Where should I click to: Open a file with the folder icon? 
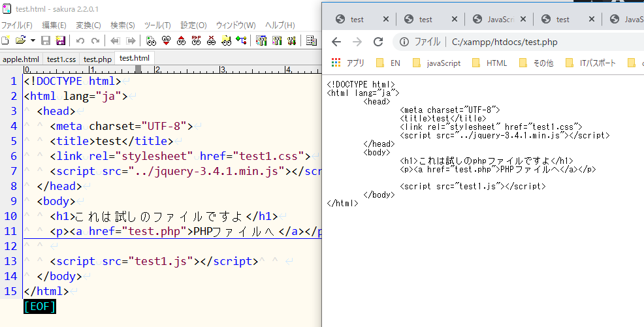click(20, 40)
